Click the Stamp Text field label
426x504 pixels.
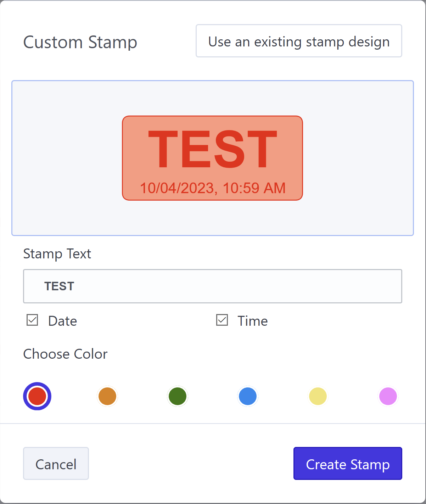pos(57,254)
